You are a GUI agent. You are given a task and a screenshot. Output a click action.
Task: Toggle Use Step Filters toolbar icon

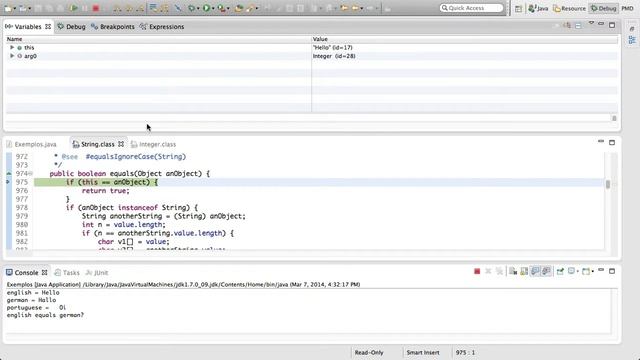click(164, 8)
